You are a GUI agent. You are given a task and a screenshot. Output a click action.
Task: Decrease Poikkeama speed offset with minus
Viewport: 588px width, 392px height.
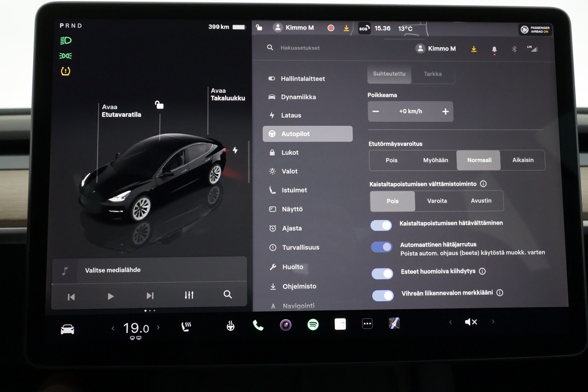[x=376, y=111]
